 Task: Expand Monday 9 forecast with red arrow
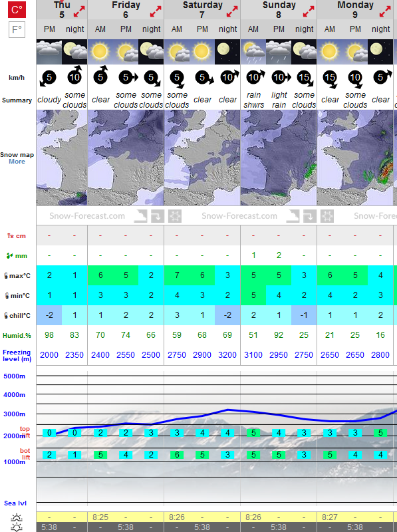point(385,11)
